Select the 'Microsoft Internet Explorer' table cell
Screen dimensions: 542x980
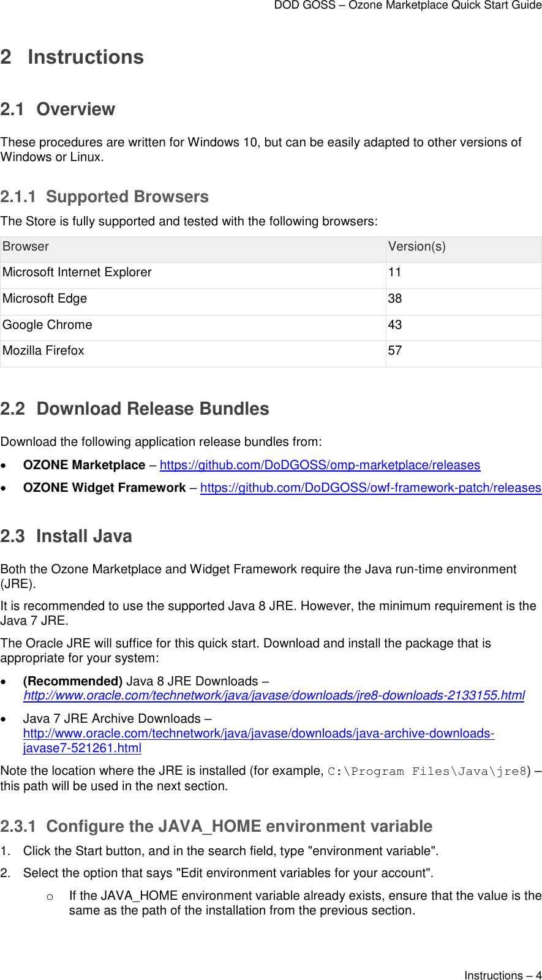click(193, 276)
